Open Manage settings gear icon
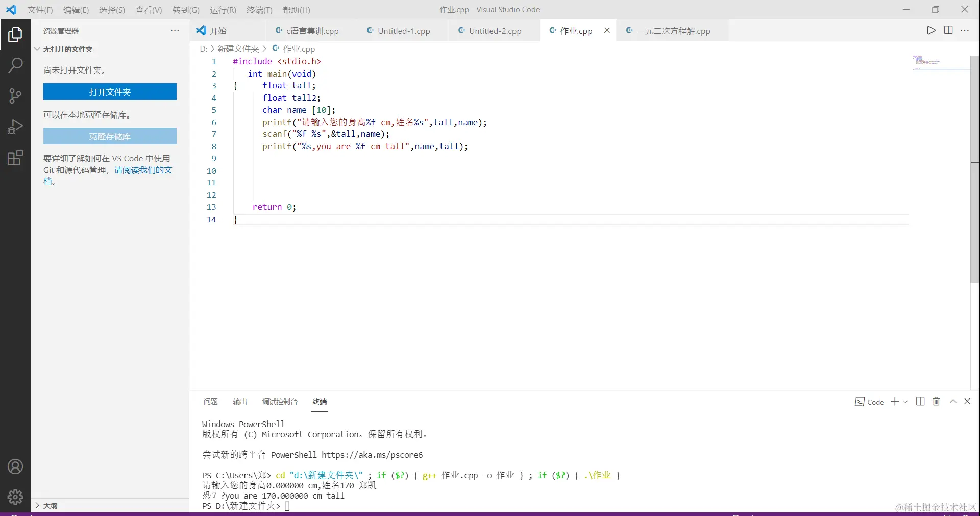 coord(15,497)
